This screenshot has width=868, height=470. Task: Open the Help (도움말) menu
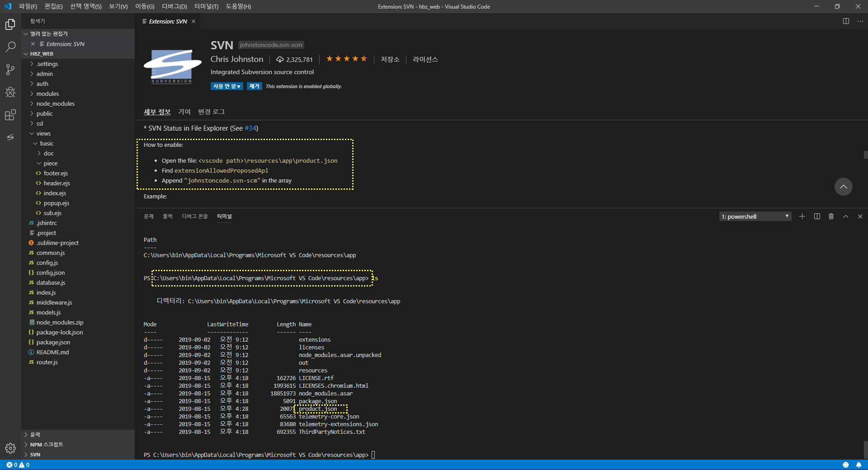click(x=238, y=6)
